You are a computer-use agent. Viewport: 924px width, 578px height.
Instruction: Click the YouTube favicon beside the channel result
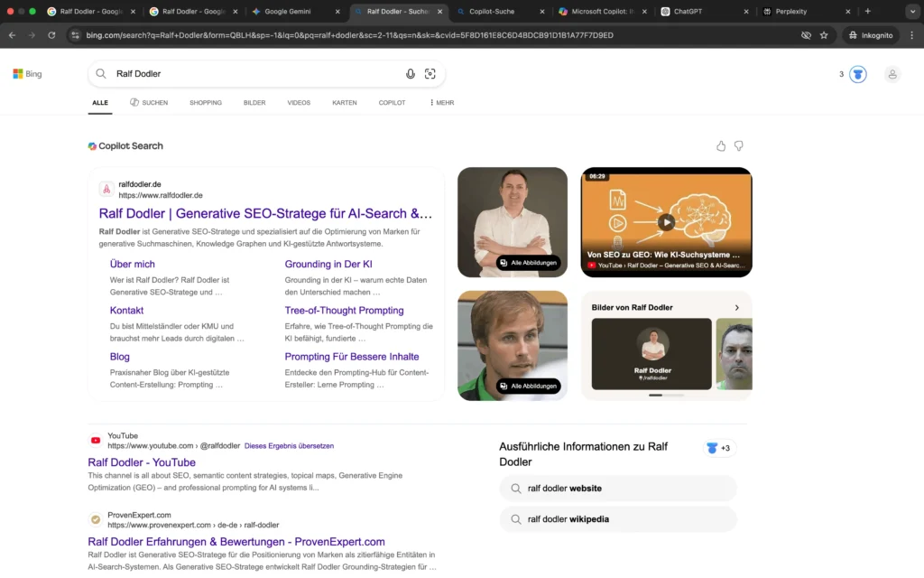pyautogui.click(x=95, y=440)
